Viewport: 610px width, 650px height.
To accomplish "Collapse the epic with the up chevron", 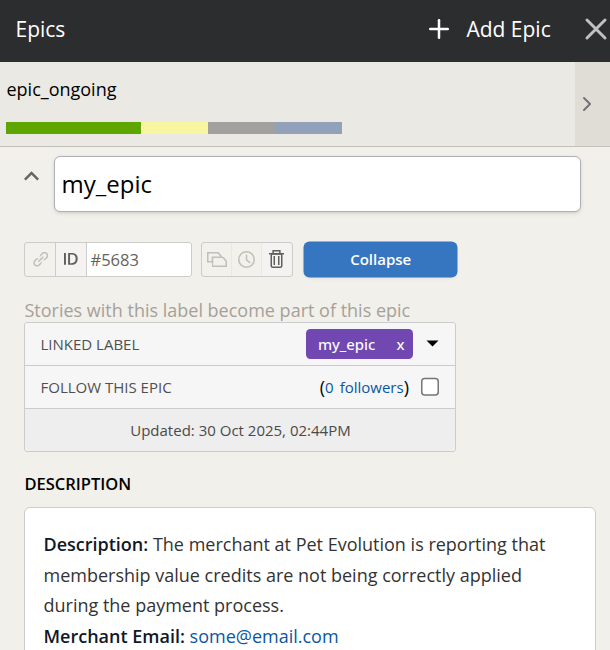I will click(x=32, y=177).
